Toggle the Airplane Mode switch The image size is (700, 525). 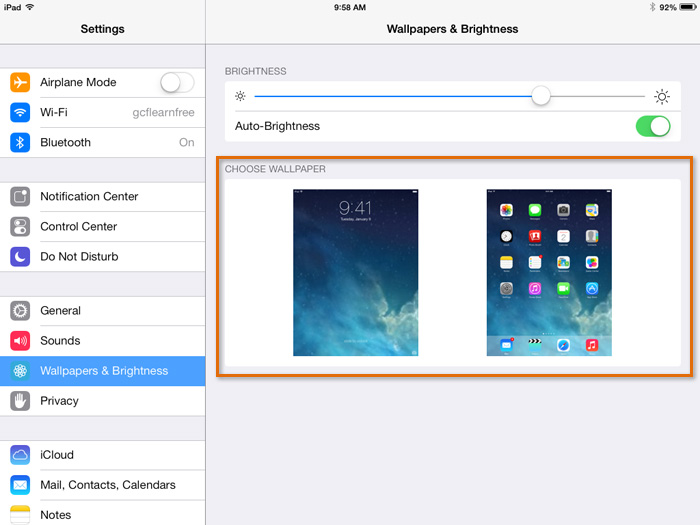coord(177,83)
